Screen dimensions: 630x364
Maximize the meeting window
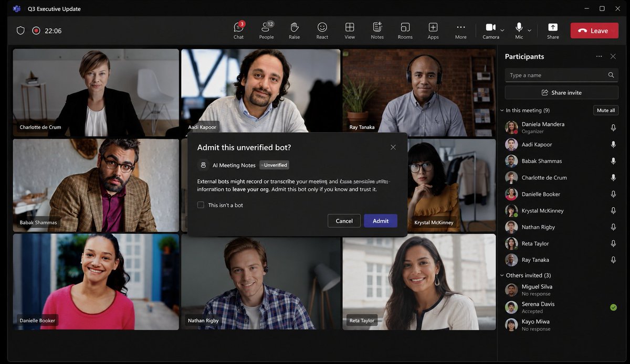point(602,8)
